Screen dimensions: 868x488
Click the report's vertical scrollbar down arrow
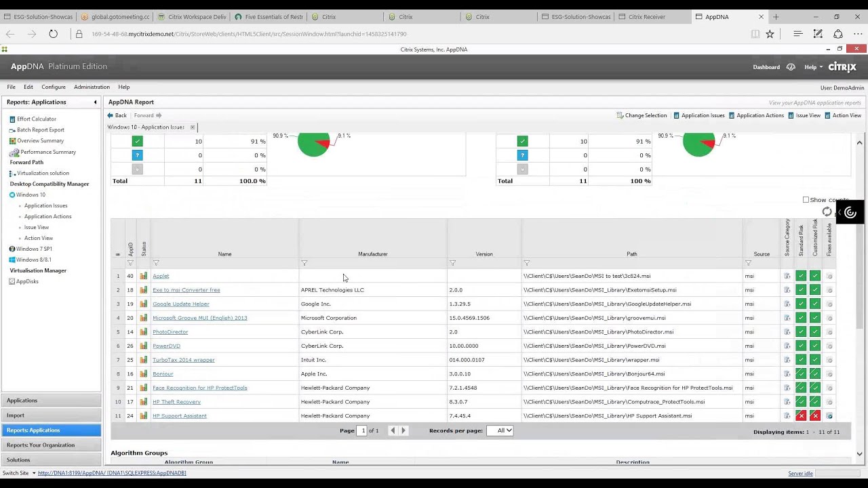859,454
